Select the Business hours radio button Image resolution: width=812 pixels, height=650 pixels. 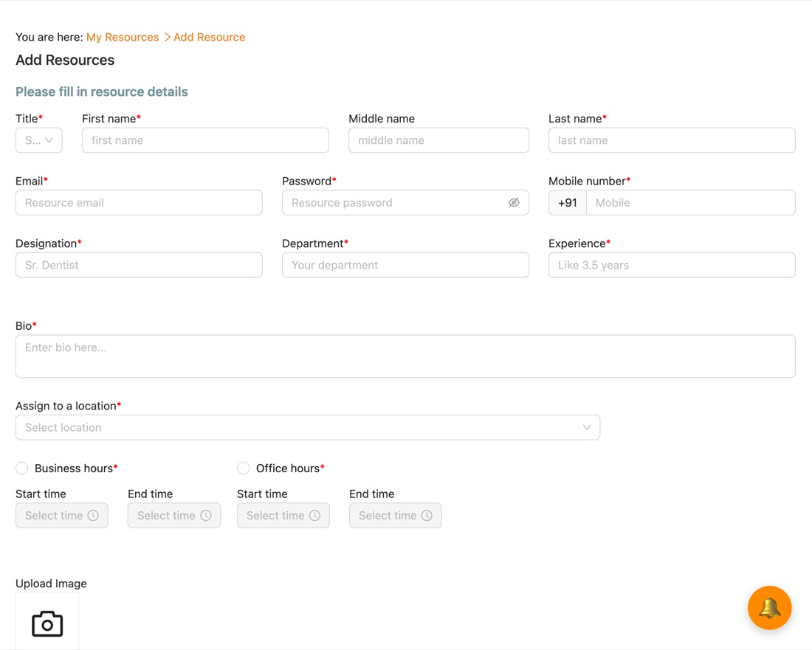(21, 469)
